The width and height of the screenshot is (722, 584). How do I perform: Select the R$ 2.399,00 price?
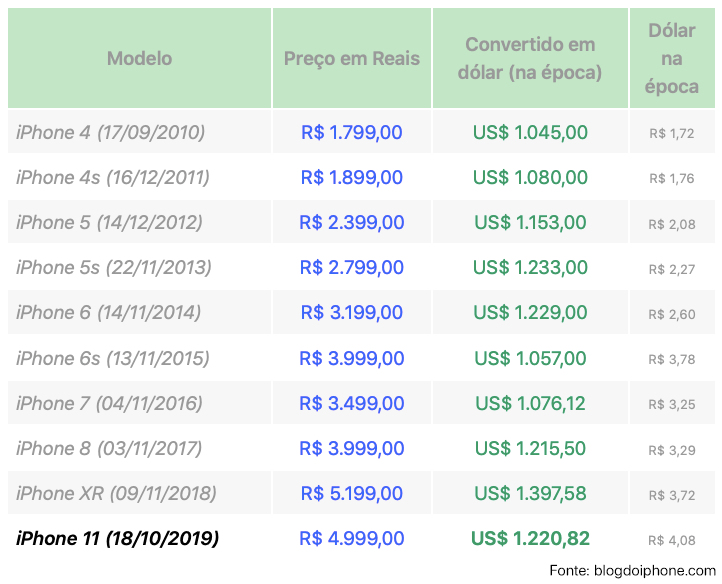point(352,222)
